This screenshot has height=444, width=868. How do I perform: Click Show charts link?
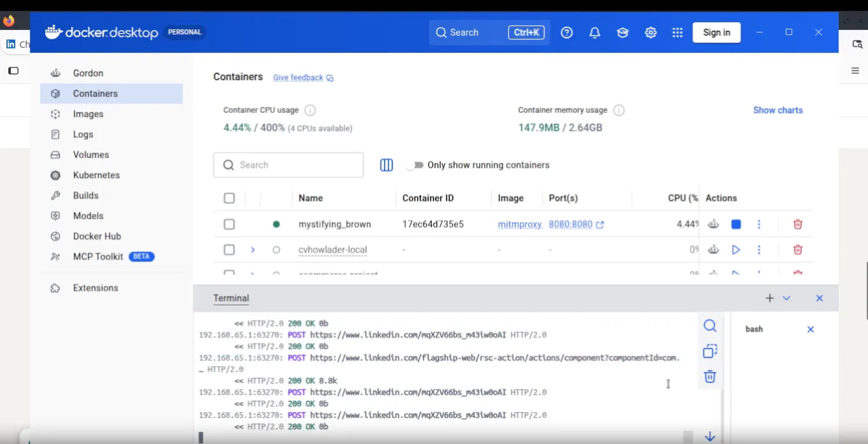778,110
